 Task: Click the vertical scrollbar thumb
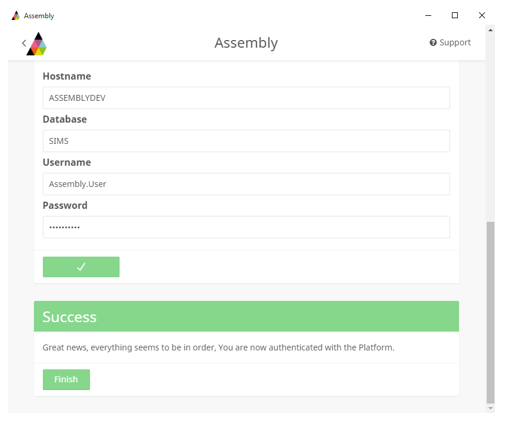tap(490, 313)
